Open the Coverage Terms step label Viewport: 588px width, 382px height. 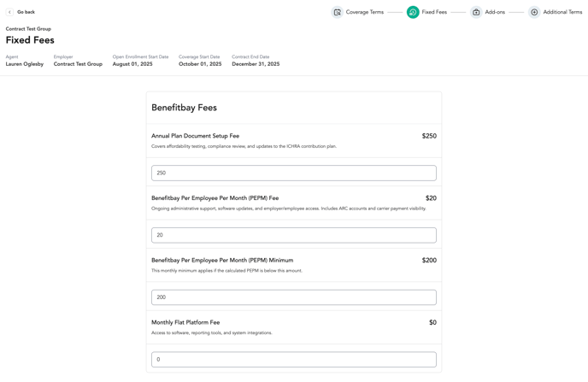click(364, 12)
